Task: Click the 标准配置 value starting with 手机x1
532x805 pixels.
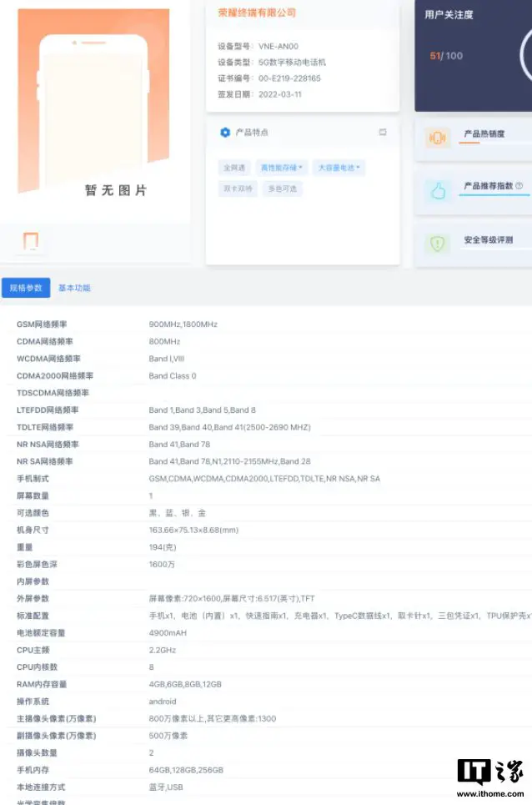Action: coord(340,616)
